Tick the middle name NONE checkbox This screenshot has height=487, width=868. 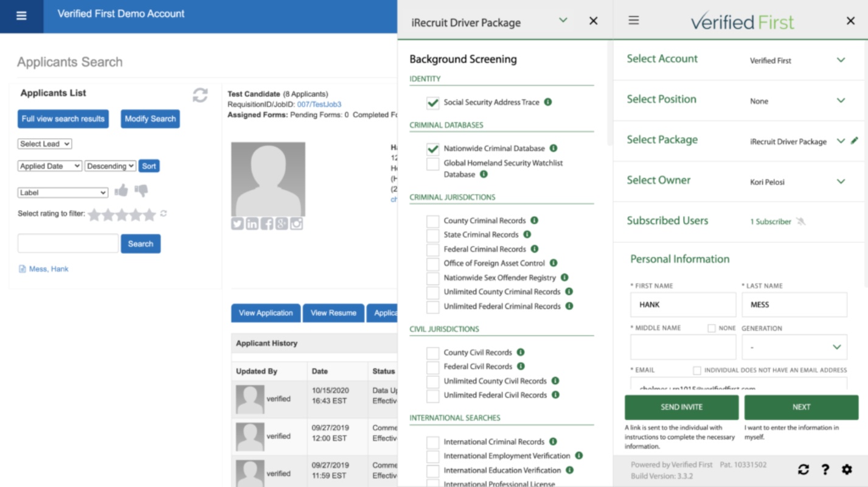[x=712, y=328]
